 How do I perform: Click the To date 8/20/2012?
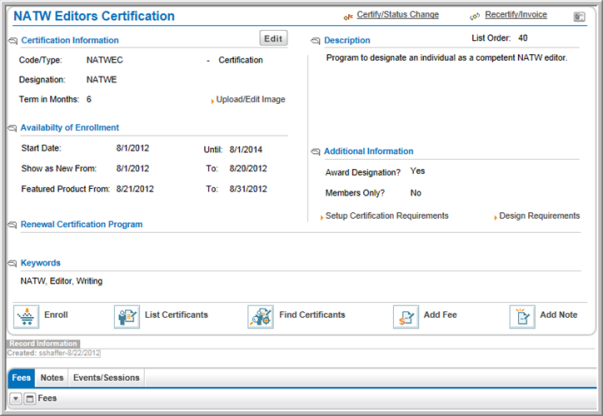click(248, 169)
